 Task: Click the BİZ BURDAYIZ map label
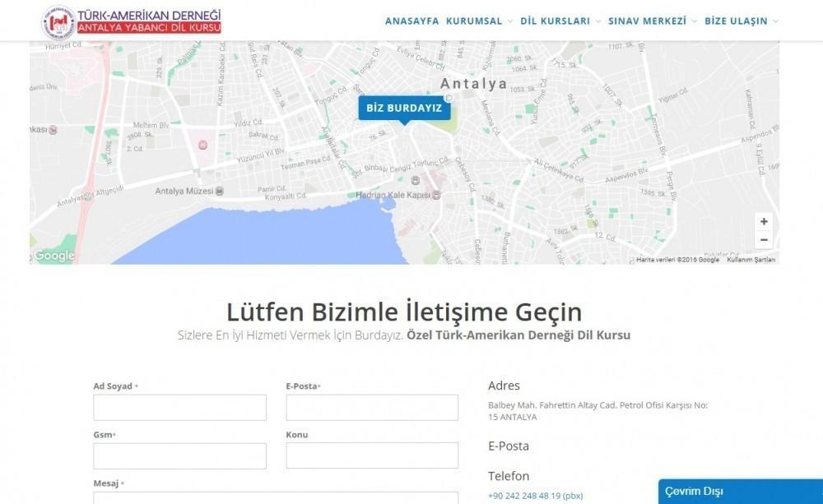coord(404,108)
